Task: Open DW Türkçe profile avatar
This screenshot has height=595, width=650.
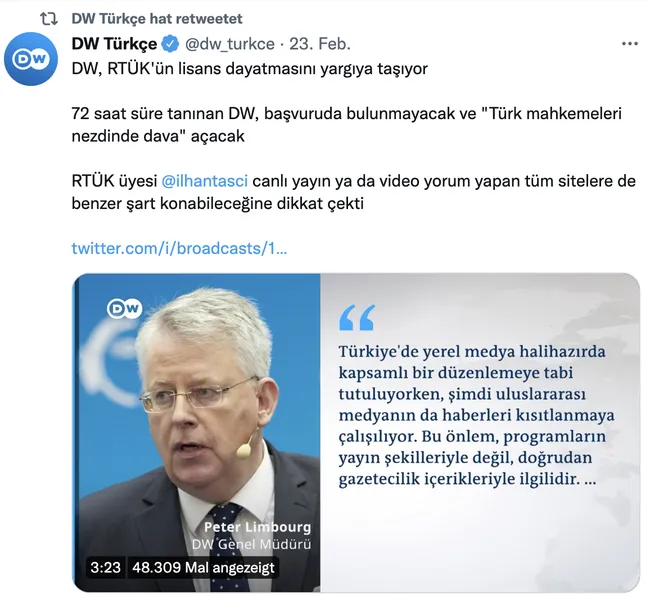Action: click(x=31, y=59)
